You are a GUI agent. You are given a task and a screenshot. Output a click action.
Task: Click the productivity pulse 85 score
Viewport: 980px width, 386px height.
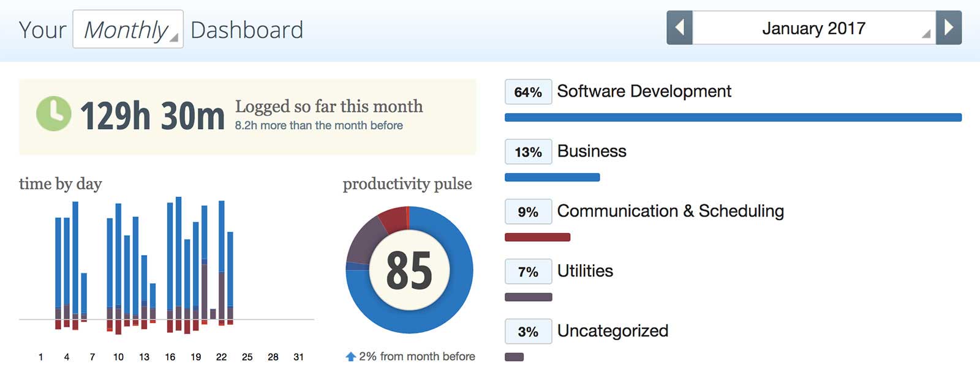[409, 270]
